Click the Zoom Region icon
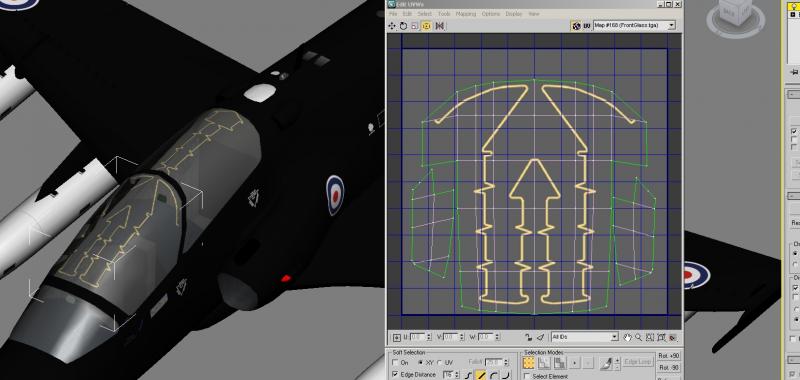Screen dimensions: 800x380 click(649, 337)
